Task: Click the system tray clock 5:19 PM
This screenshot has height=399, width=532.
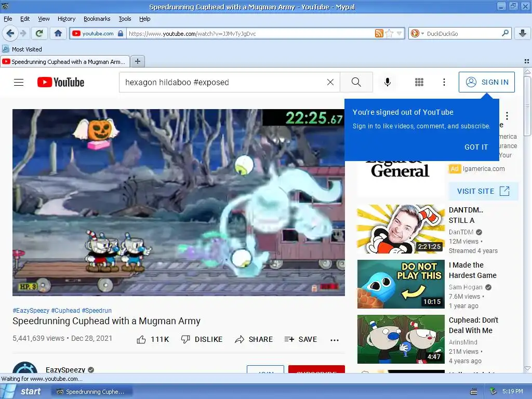Action: point(512,391)
